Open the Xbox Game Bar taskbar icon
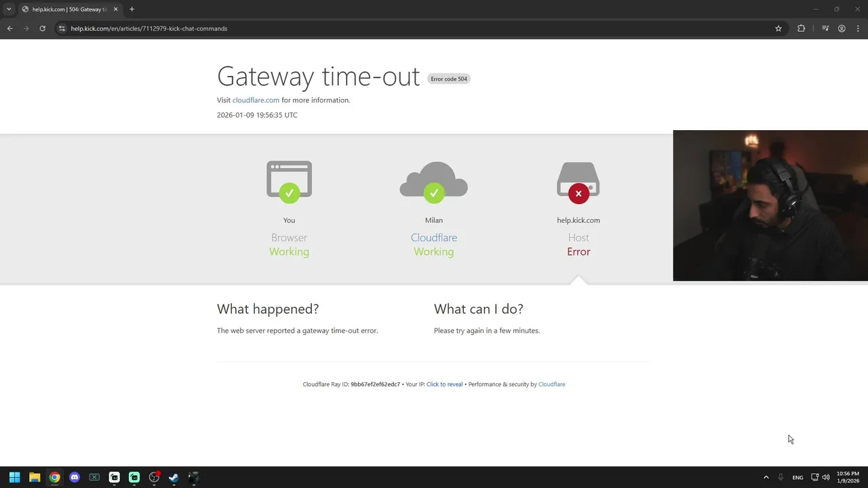 pos(94,477)
